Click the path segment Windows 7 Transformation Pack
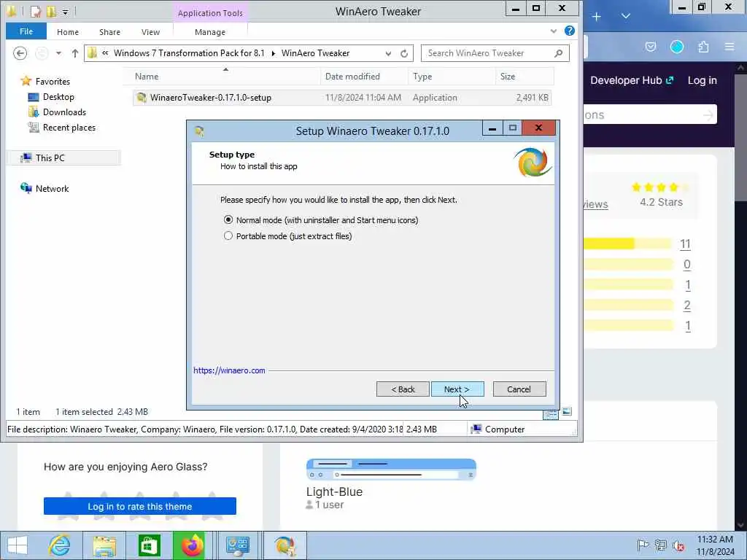 pyautogui.click(x=189, y=52)
